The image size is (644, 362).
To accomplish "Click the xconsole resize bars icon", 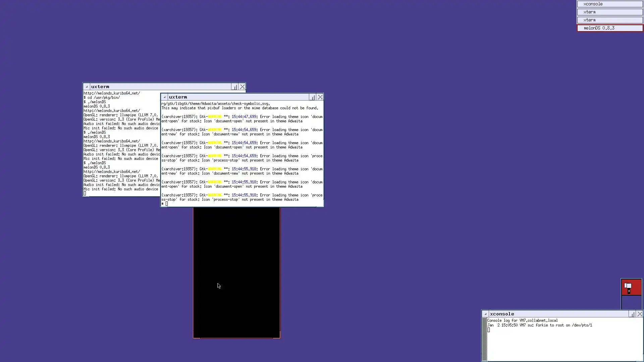I will [x=632, y=314].
